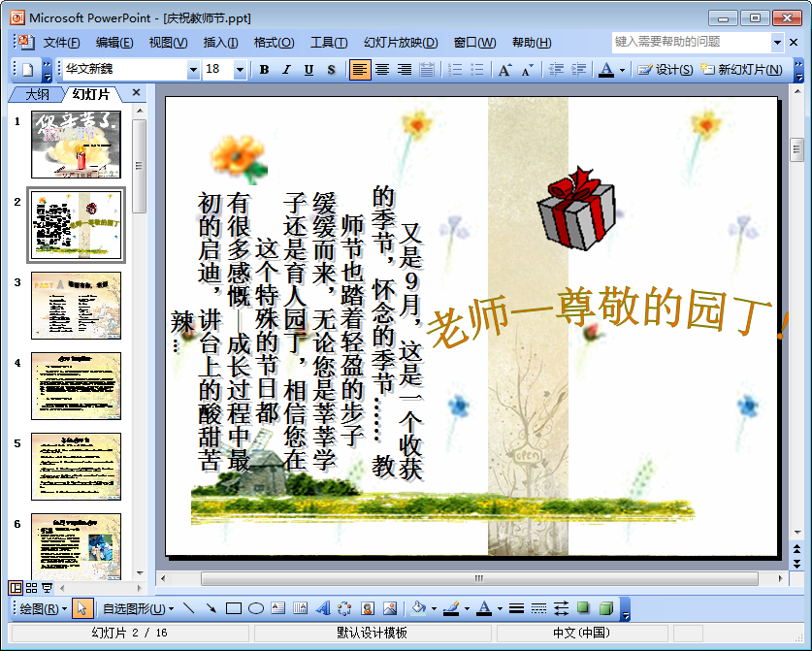
Task: Align text left
Action: pyautogui.click(x=360, y=70)
